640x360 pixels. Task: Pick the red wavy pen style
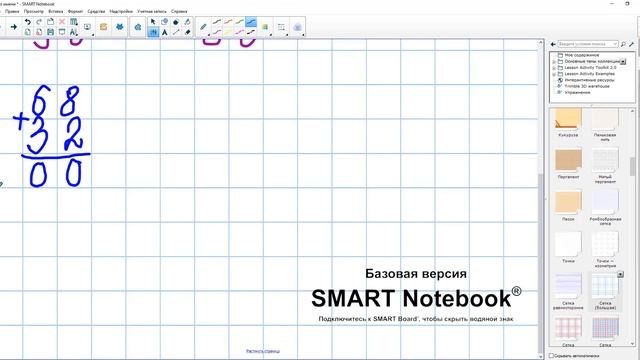pos(228,22)
